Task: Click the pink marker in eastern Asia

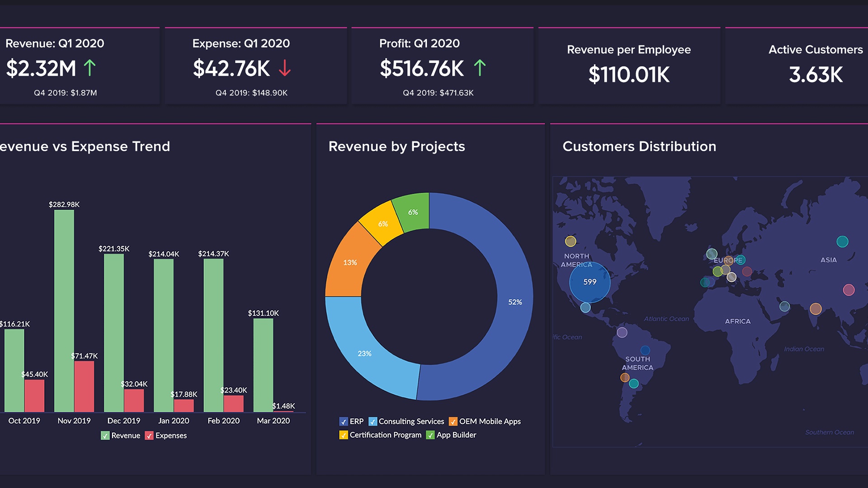Action: pos(849,290)
